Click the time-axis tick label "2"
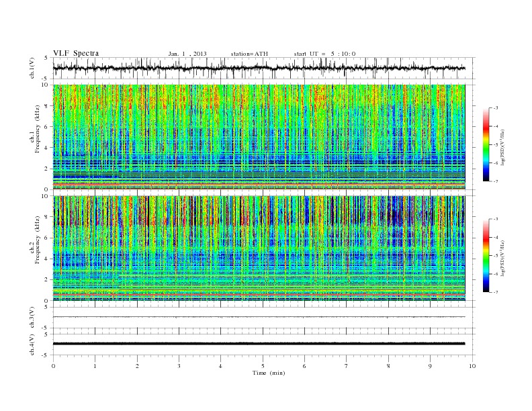The height and width of the screenshot is (411, 532). (137, 366)
